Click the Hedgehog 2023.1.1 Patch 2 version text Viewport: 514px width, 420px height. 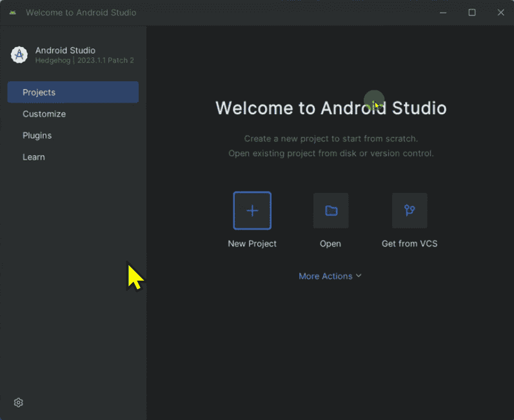point(84,61)
